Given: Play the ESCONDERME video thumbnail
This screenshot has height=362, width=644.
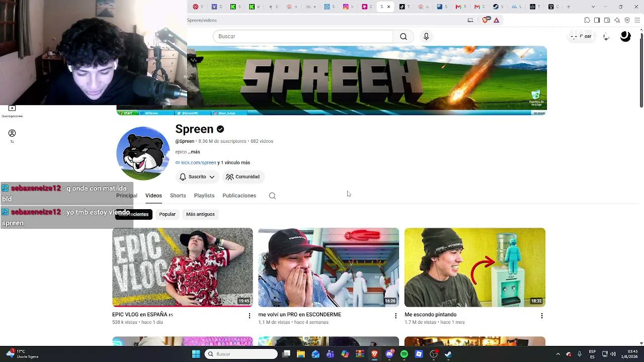Looking at the screenshot, I should click(329, 267).
